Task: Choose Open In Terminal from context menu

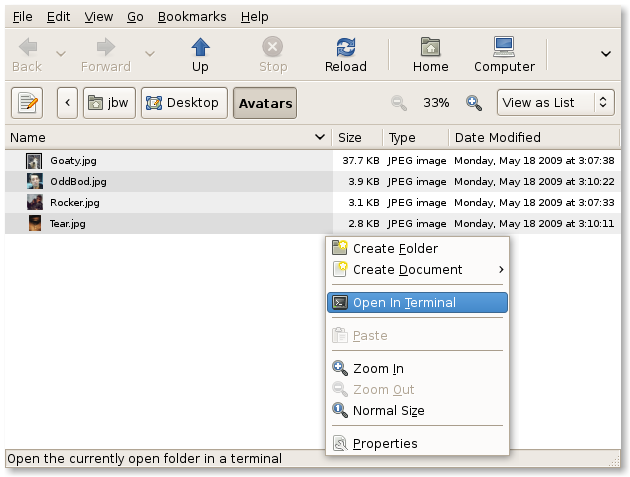Action: (x=417, y=303)
